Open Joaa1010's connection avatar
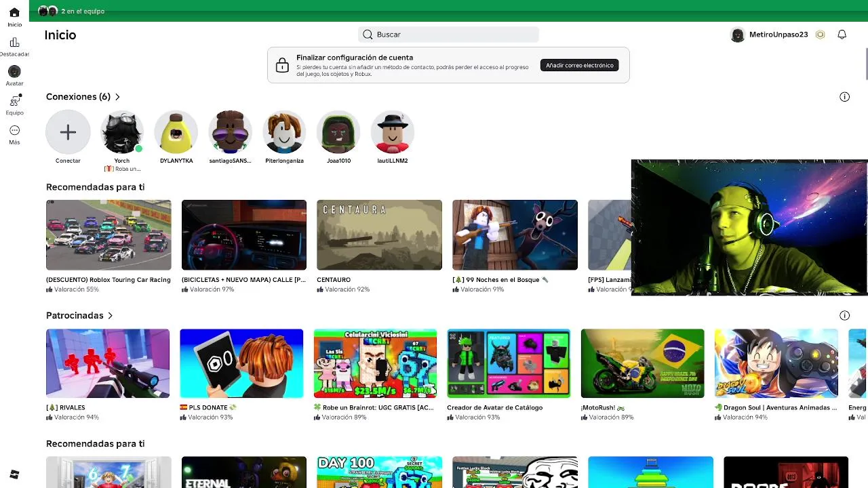The width and height of the screenshot is (868, 488). coord(338,132)
